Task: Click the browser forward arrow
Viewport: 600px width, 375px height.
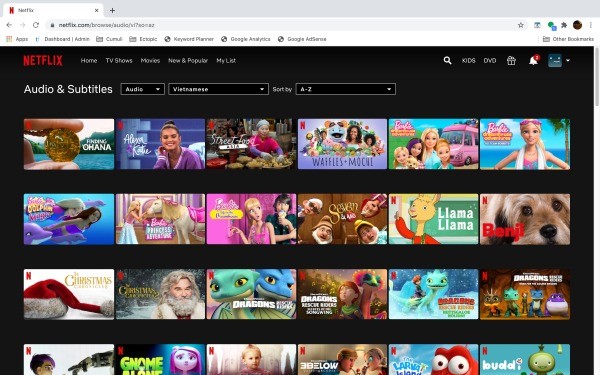Action: (x=23, y=25)
